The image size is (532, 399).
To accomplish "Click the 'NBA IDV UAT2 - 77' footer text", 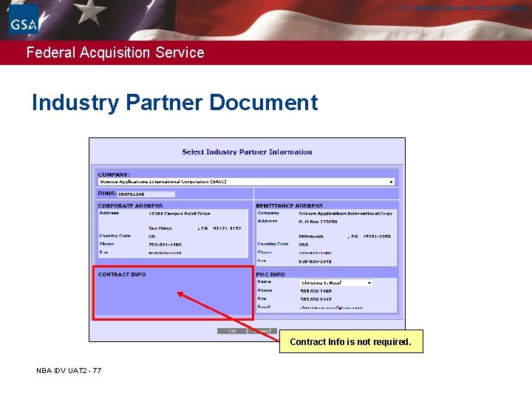I will (69, 370).
